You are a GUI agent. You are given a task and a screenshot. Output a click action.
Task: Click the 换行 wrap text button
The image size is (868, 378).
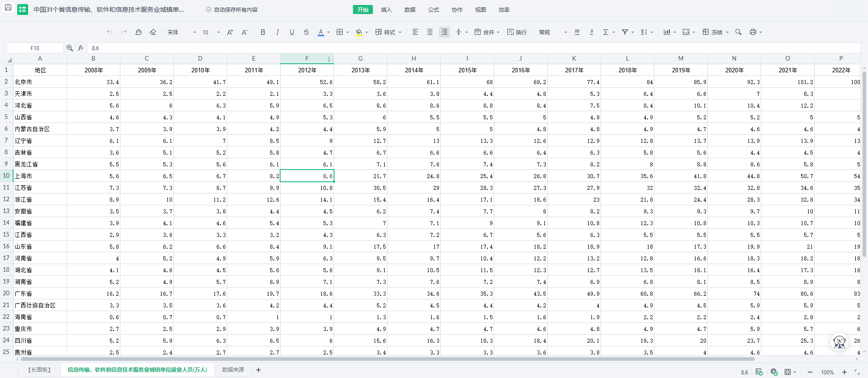[x=517, y=32]
